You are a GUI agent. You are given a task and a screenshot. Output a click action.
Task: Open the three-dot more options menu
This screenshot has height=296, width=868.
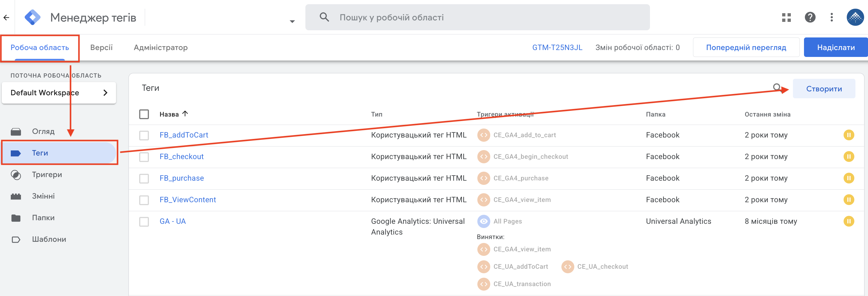point(831,17)
